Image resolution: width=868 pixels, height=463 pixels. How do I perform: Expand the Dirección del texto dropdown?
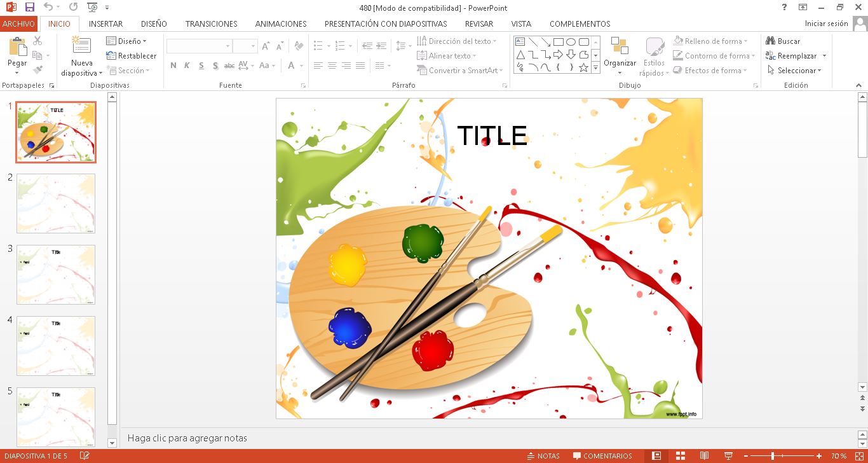(x=457, y=41)
